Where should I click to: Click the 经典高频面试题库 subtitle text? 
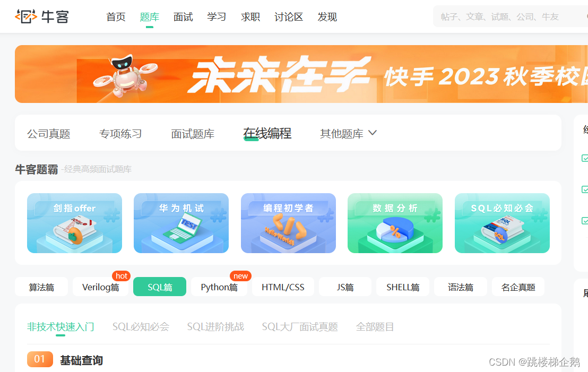(97, 169)
